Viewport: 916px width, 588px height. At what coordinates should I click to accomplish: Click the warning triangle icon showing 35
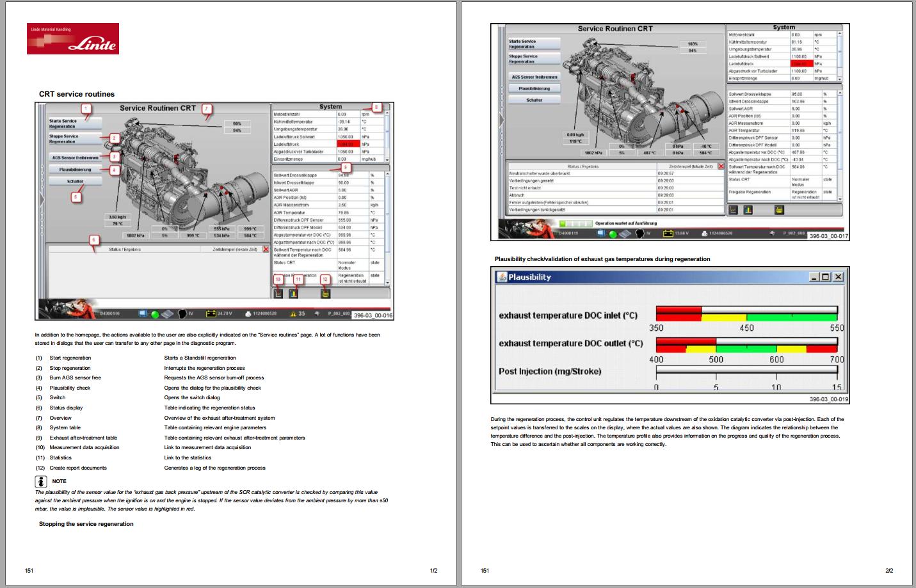pyautogui.click(x=293, y=314)
